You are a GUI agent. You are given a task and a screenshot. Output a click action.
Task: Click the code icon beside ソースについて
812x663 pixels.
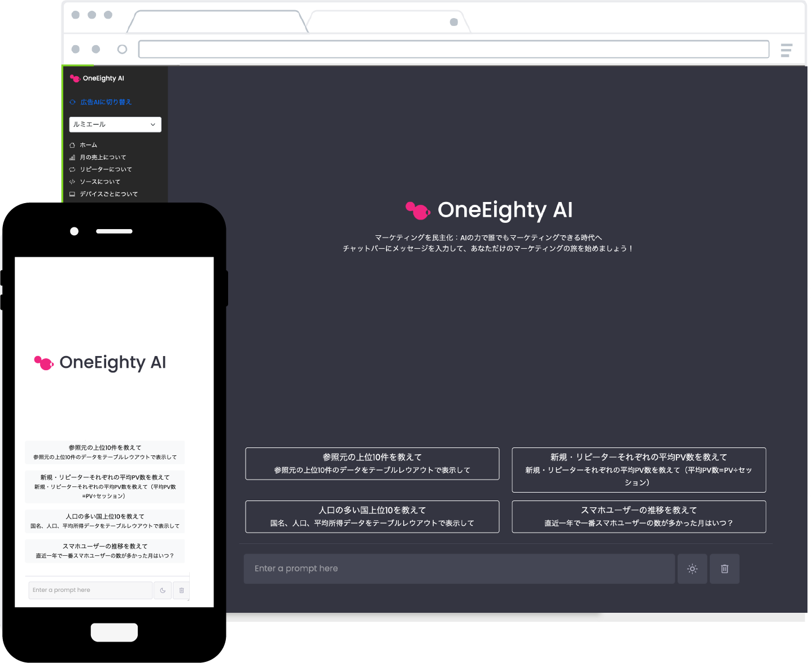tap(72, 182)
